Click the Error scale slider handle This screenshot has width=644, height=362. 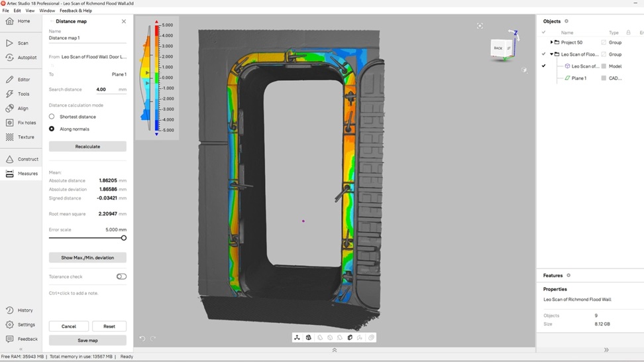(123, 238)
